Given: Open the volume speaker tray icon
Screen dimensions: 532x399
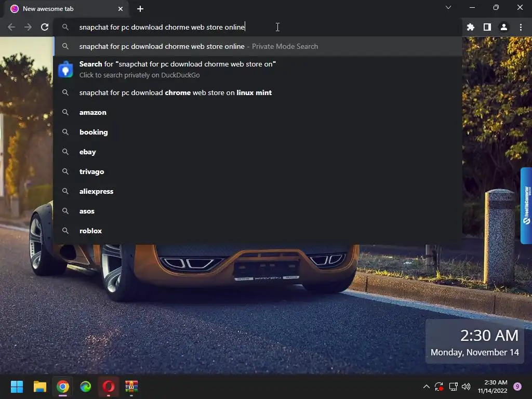Looking at the screenshot, I should pyautogui.click(x=466, y=387).
